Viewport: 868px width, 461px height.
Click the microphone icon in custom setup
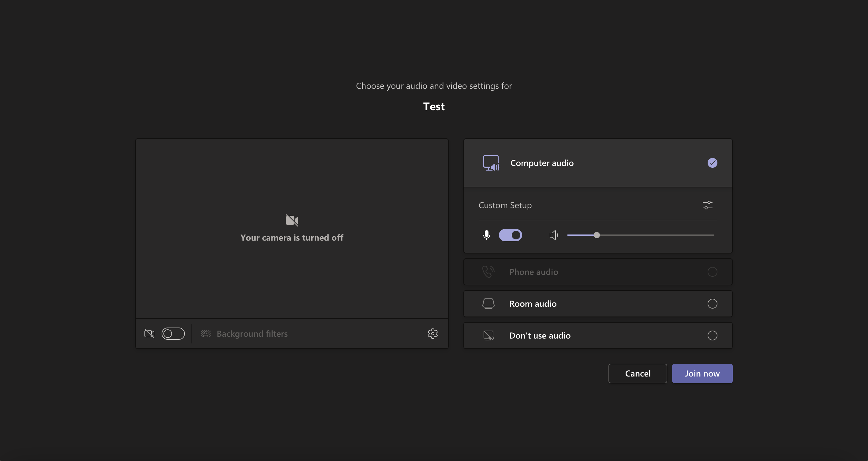[486, 235]
